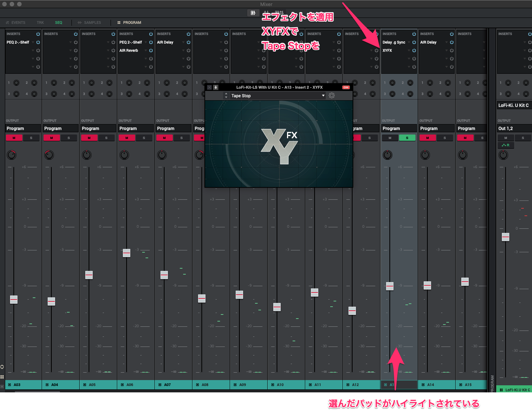
Task: Switch to the TRK tab
Action: click(40, 23)
